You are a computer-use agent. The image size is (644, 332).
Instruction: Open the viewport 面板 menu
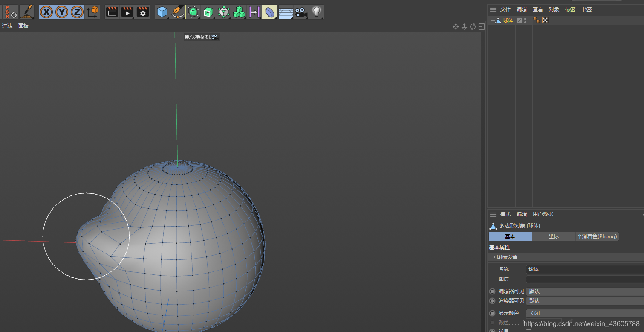click(x=23, y=26)
